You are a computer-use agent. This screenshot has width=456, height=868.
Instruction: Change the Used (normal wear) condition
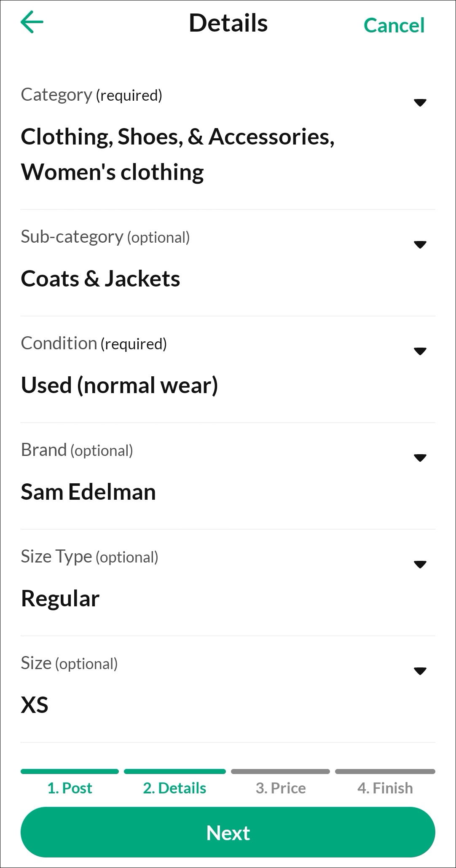[119, 386]
